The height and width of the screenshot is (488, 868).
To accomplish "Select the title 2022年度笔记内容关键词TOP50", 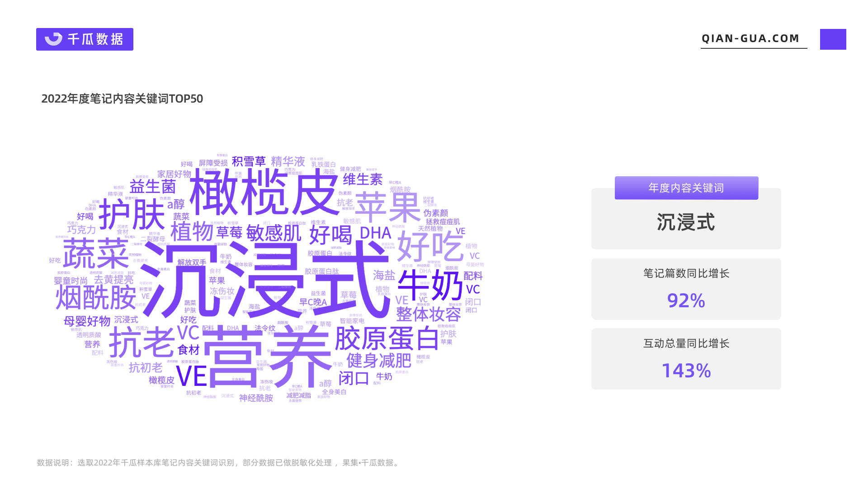I will coord(122,99).
